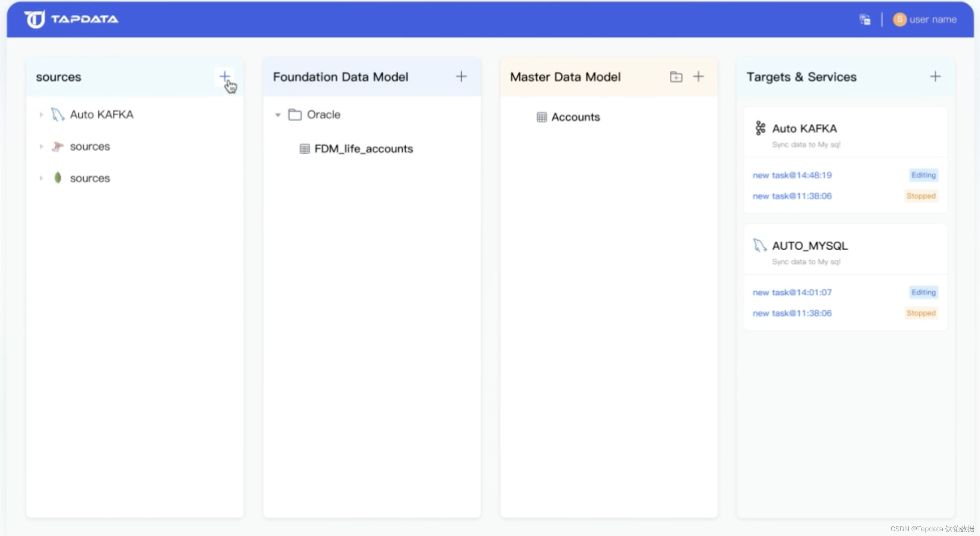Click the Editing badge under AUTO_MYSQL

[923, 292]
